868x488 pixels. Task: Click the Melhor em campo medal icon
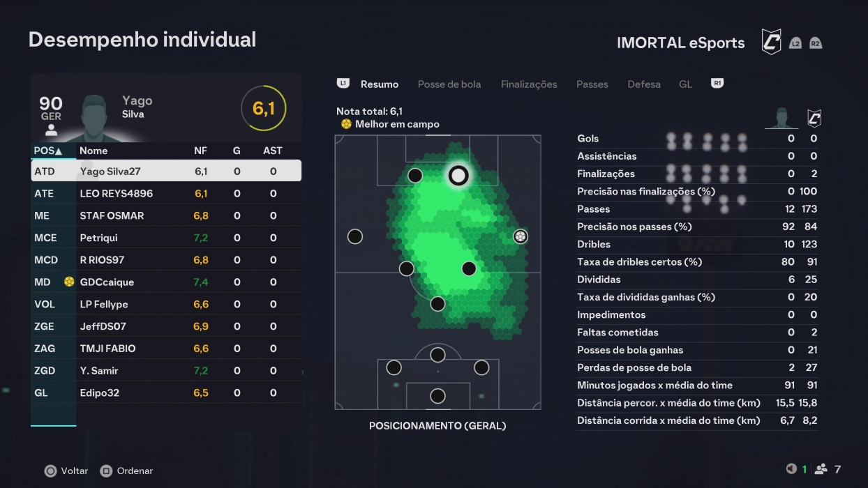coord(347,124)
